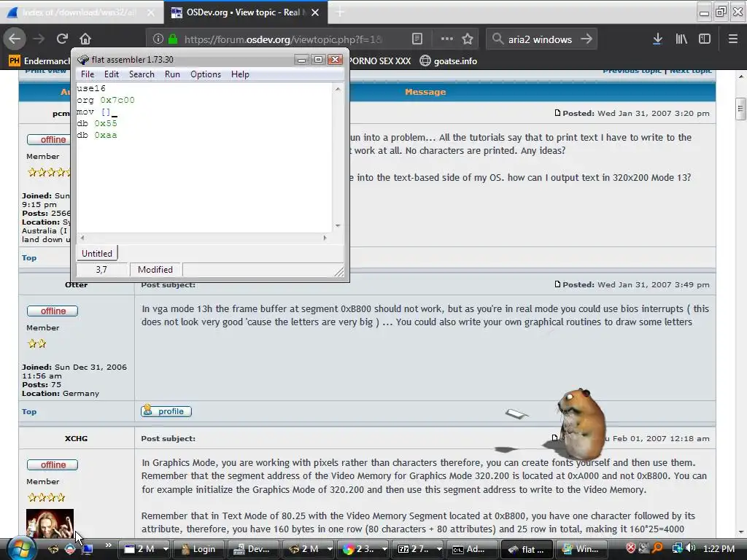Expand the Chrome taskbar group dropdown

384,549
